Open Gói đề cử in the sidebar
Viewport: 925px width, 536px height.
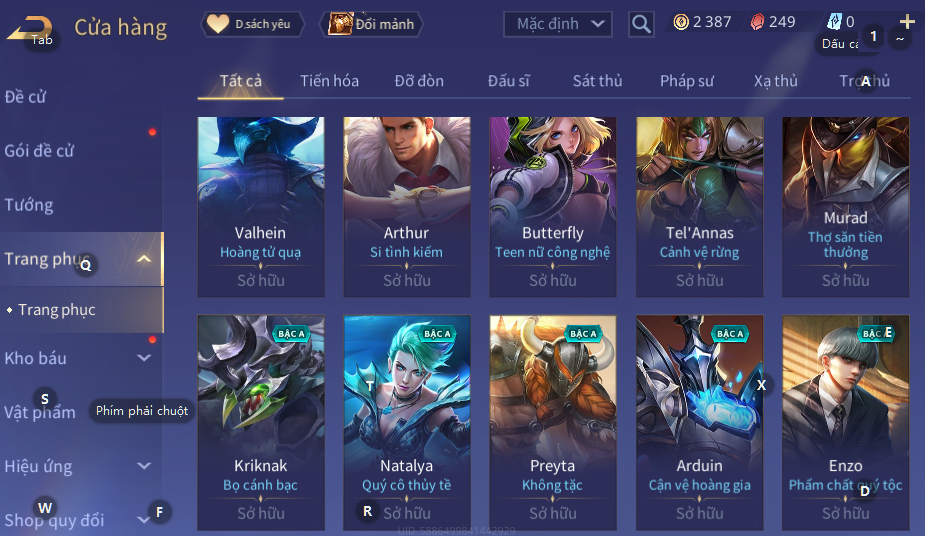(x=39, y=151)
